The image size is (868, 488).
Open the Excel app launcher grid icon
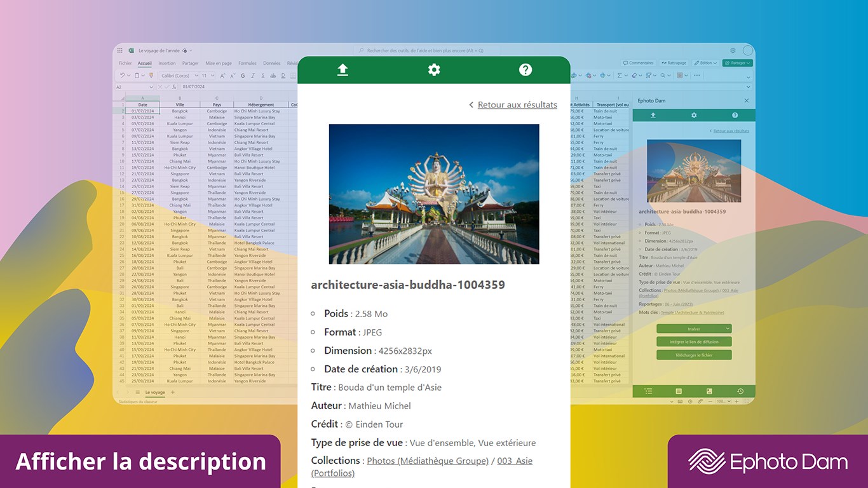click(119, 50)
